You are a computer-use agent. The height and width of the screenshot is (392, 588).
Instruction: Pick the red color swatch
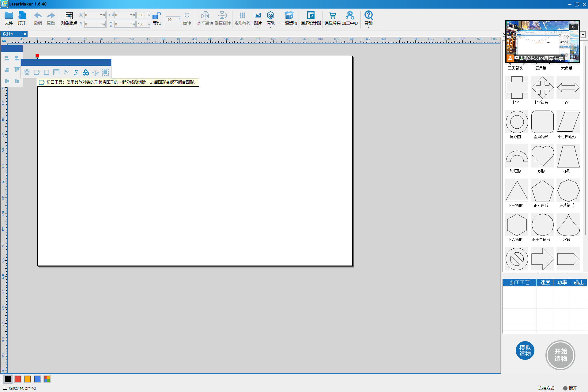pyautogui.click(x=18, y=379)
